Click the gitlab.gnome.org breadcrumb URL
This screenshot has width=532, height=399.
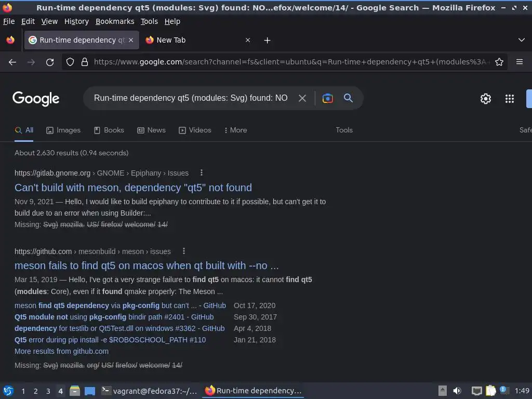[x=101, y=173]
